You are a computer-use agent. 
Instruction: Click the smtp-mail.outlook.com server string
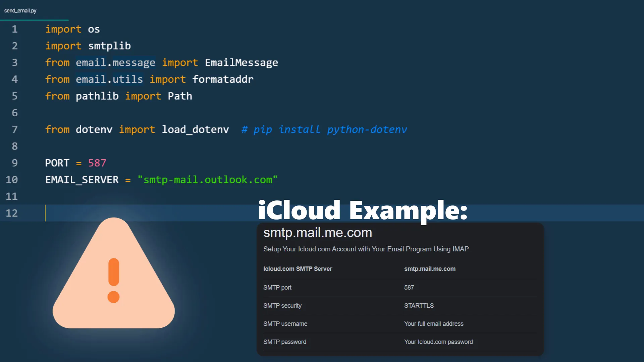tap(208, 180)
